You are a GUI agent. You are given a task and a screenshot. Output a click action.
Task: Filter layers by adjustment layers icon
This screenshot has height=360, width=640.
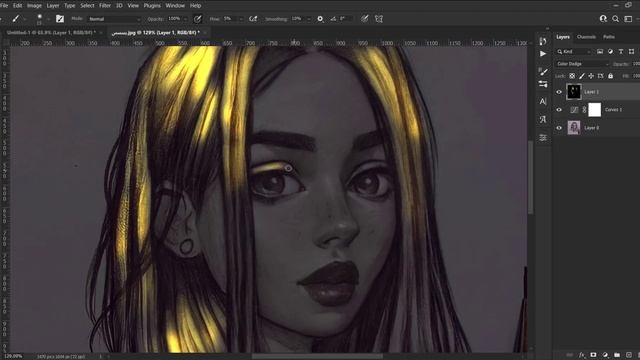(610, 51)
